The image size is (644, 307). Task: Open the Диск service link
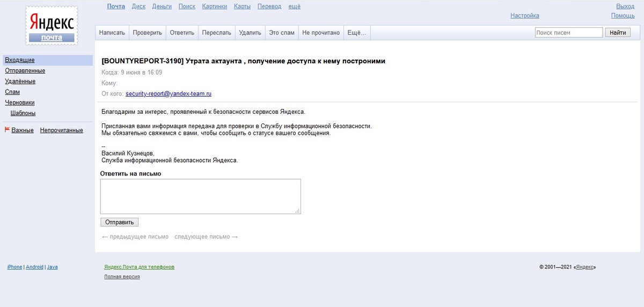click(138, 6)
